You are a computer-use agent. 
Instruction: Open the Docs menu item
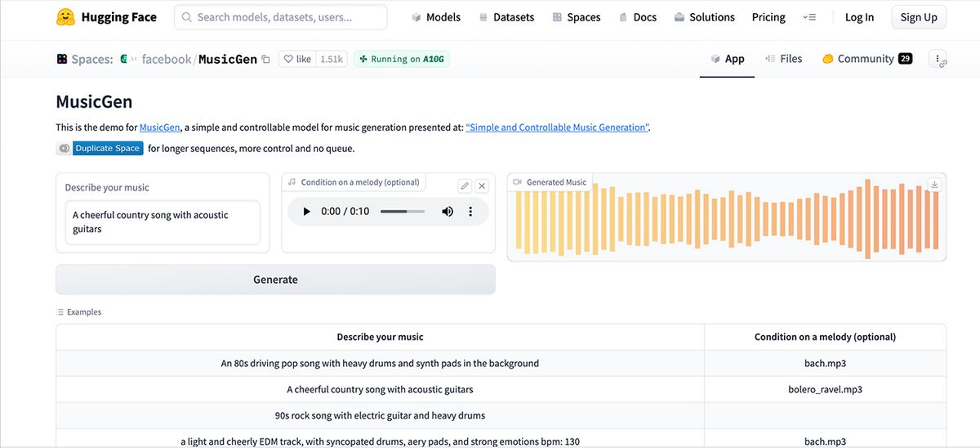pos(637,17)
